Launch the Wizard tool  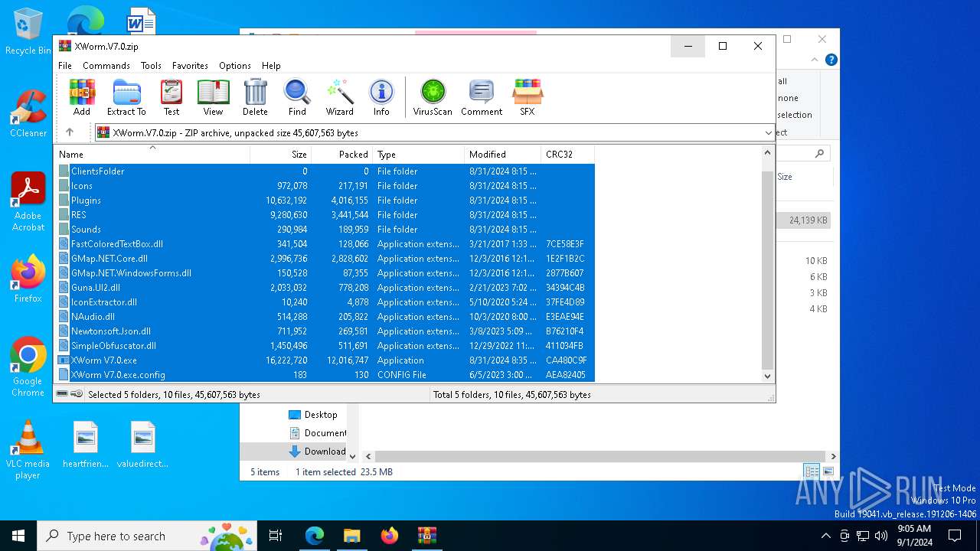(x=339, y=97)
